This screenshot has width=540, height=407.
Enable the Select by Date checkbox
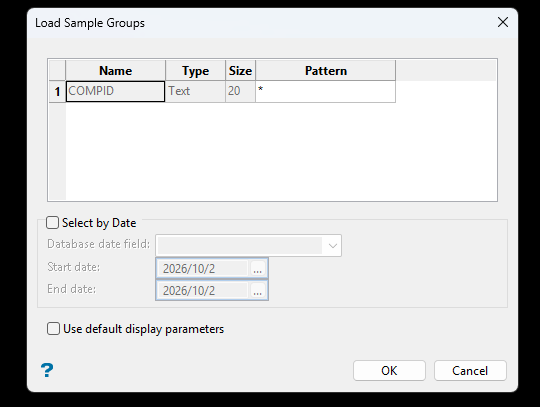(53, 223)
